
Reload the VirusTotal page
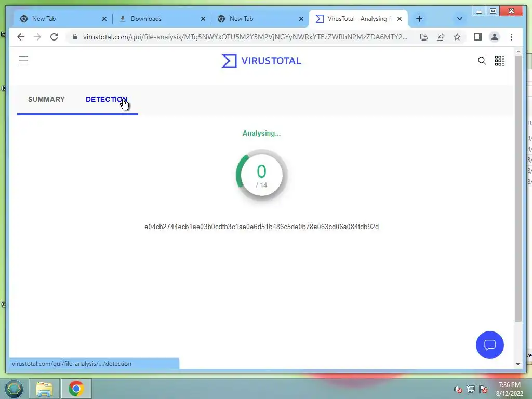(x=54, y=37)
